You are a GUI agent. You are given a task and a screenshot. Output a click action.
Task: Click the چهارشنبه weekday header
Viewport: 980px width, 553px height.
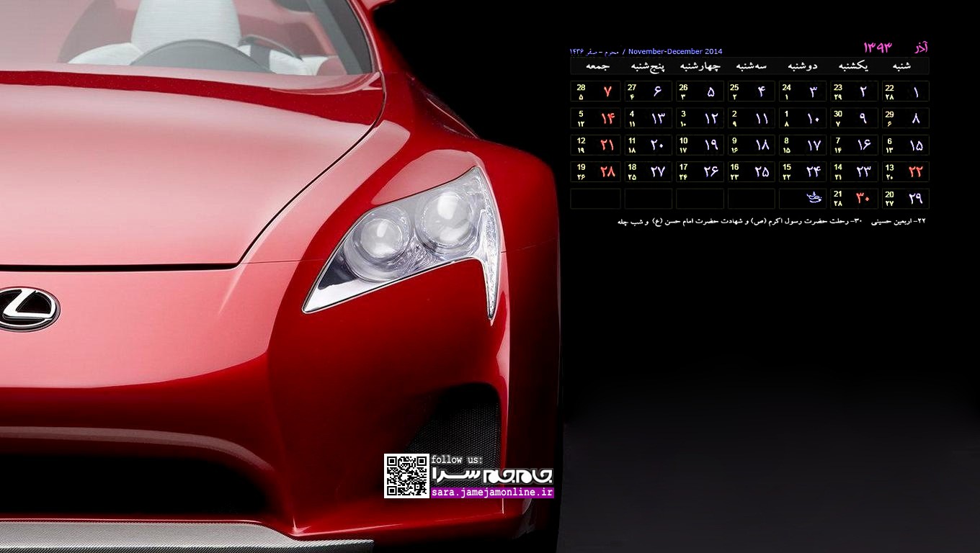pyautogui.click(x=700, y=66)
